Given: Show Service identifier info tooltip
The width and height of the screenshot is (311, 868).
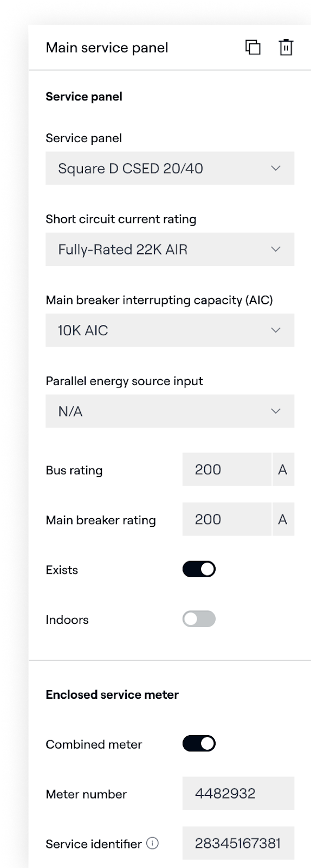Looking at the screenshot, I should 153,843.
